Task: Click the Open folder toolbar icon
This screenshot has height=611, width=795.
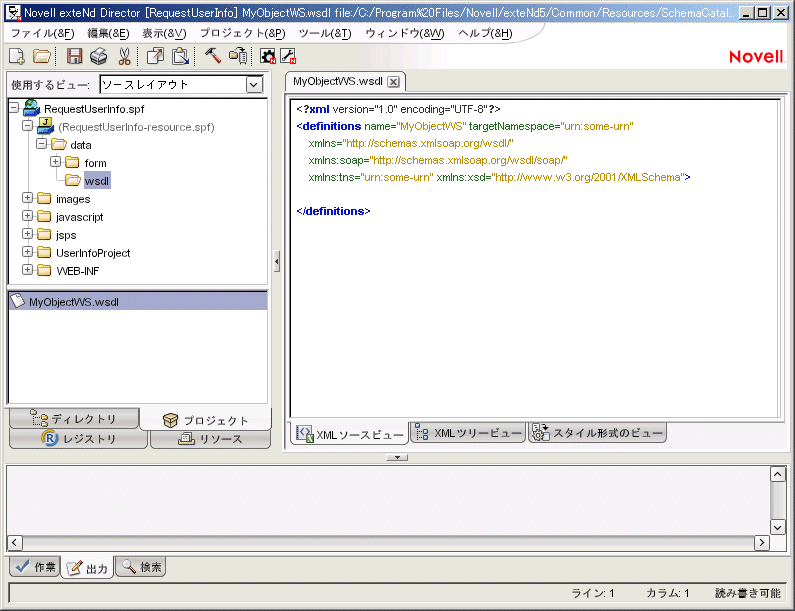Action: [x=42, y=56]
